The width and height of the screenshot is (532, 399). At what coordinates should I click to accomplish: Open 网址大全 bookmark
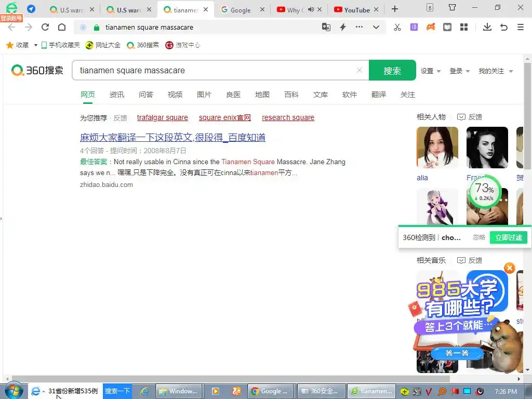click(x=103, y=45)
